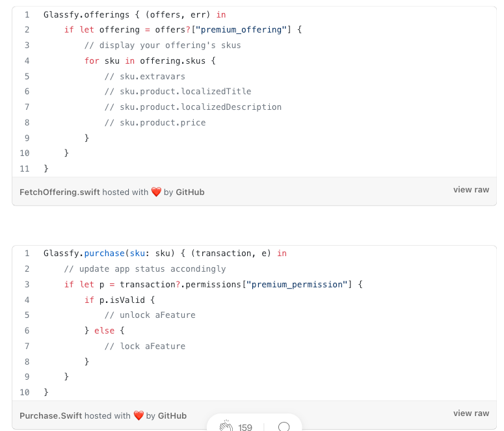Image resolution: width=504 pixels, height=431 pixels.
Task: Click the Glassfy.offerings code line
Action: click(x=135, y=15)
